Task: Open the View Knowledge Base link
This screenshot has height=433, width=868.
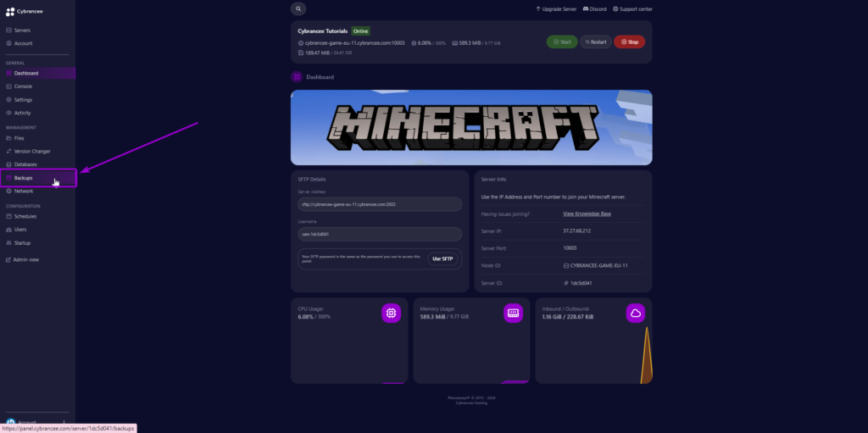Action: [587, 214]
